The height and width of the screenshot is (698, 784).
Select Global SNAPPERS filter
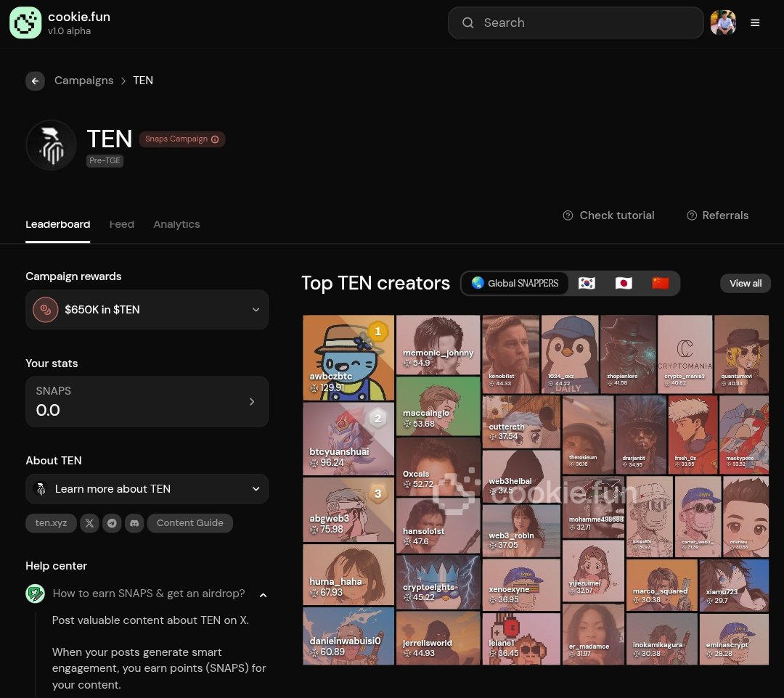pyautogui.click(x=515, y=283)
